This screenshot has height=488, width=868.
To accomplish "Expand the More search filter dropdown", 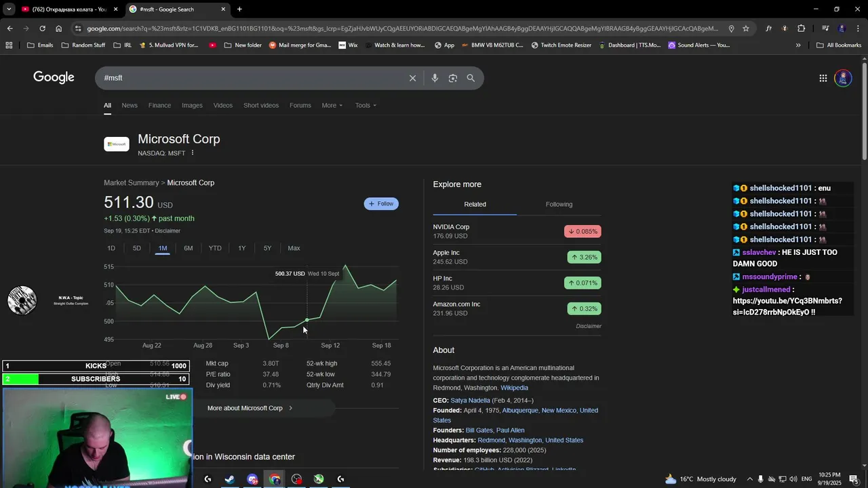I will point(332,106).
